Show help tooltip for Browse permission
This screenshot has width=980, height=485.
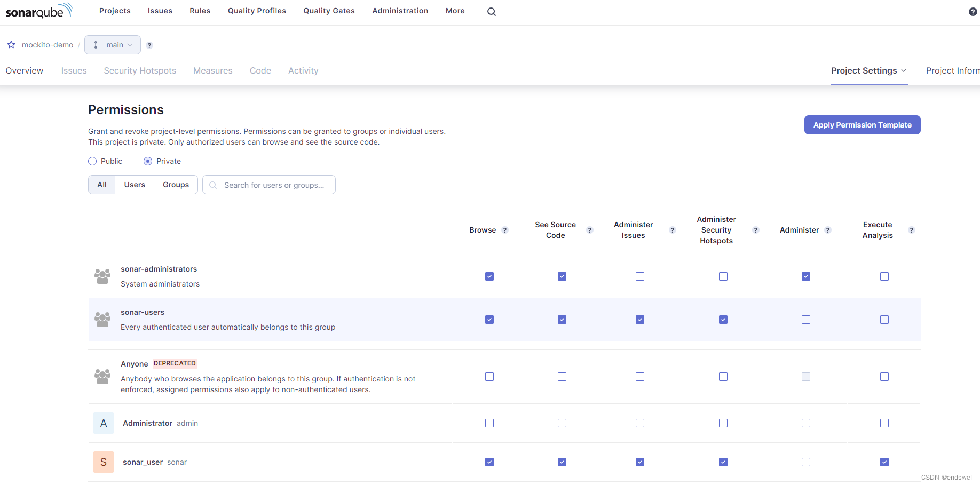[505, 230]
